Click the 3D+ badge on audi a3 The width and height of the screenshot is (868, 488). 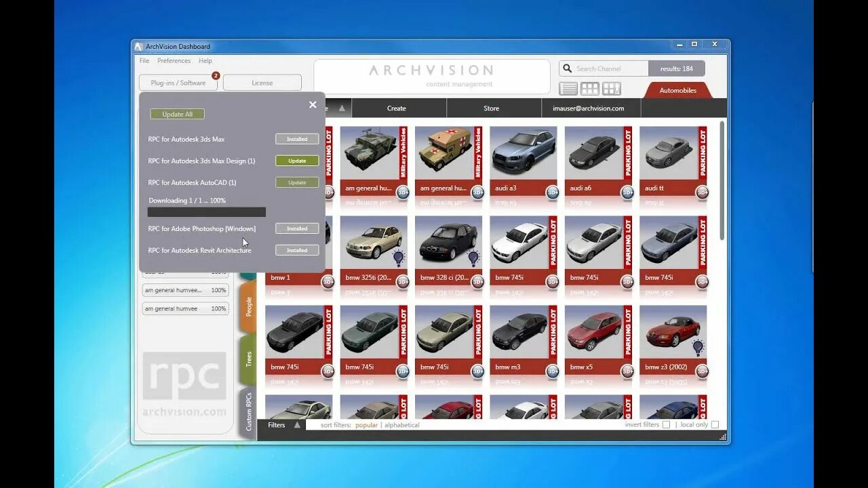pyautogui.click(x=553, y=192)
